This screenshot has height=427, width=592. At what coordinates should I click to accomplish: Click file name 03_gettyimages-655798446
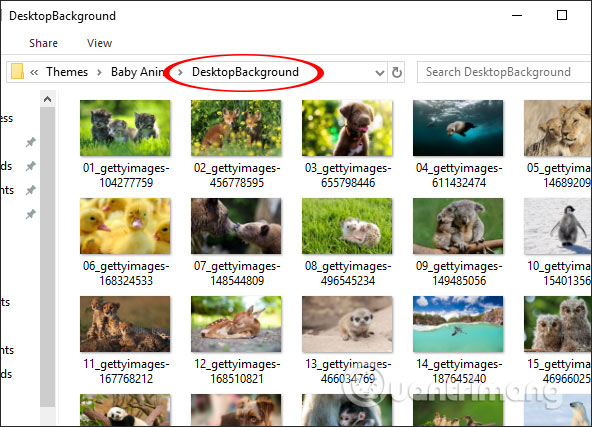348,175
